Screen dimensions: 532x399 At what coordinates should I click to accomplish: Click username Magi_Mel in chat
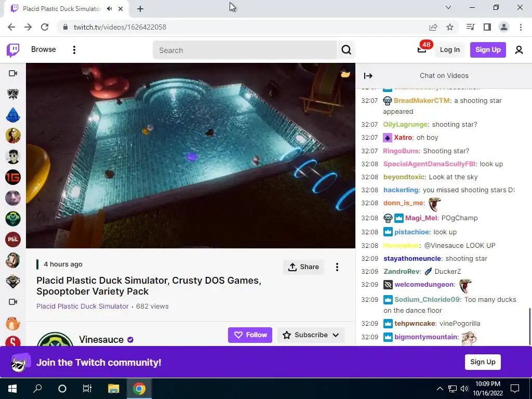click(421, 218)
